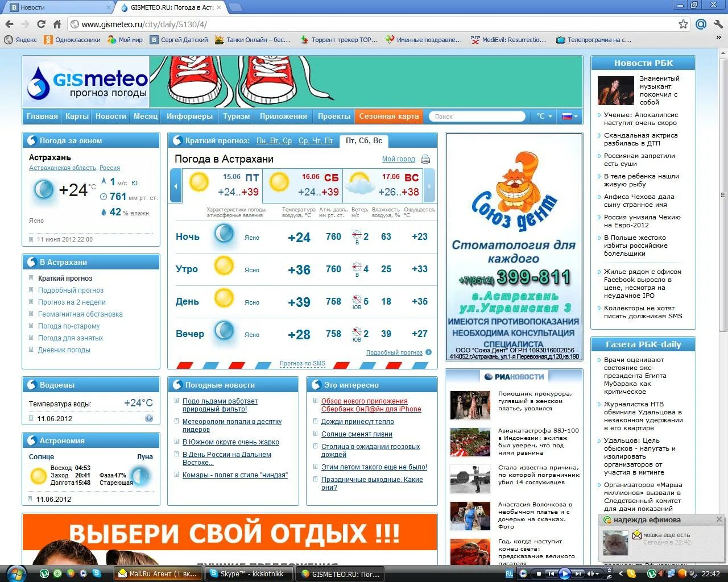Open Сезонная карта menu item

389,116
